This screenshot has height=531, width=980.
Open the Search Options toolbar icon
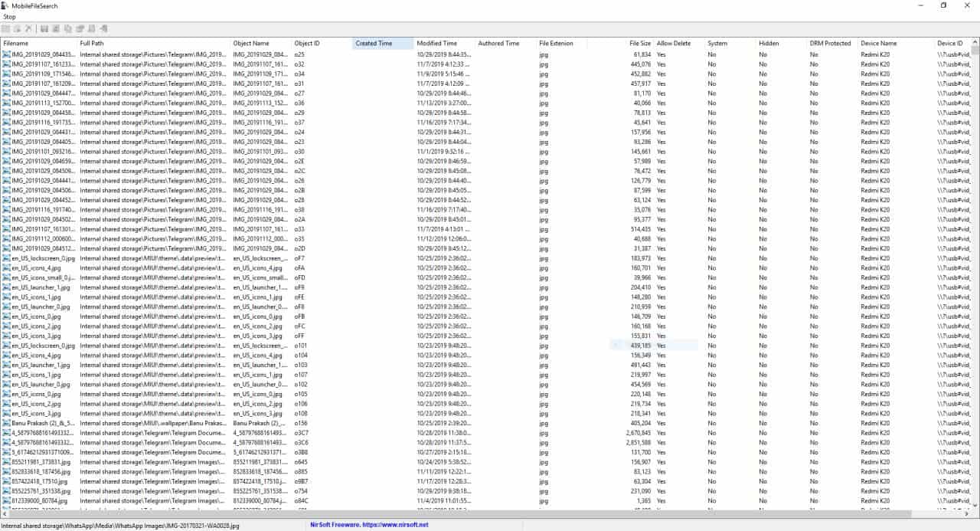tap(5, 28)
